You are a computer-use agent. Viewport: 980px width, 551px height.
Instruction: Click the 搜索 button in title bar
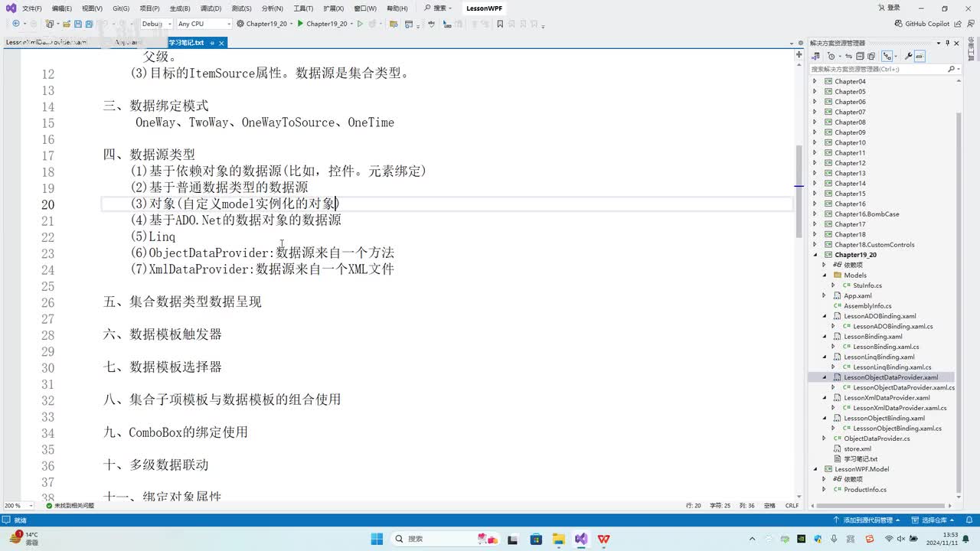[x=438, y=8]
